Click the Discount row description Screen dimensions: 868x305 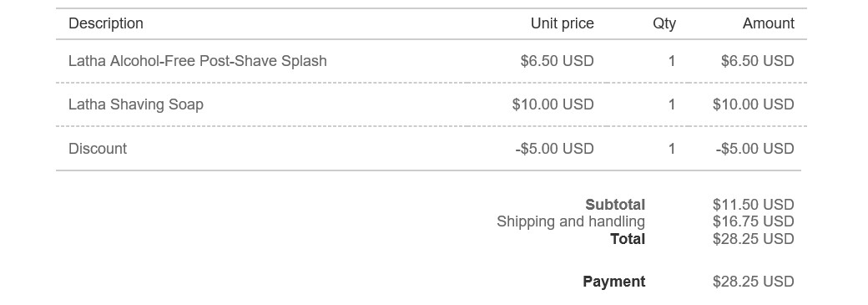tap(98, 149)
